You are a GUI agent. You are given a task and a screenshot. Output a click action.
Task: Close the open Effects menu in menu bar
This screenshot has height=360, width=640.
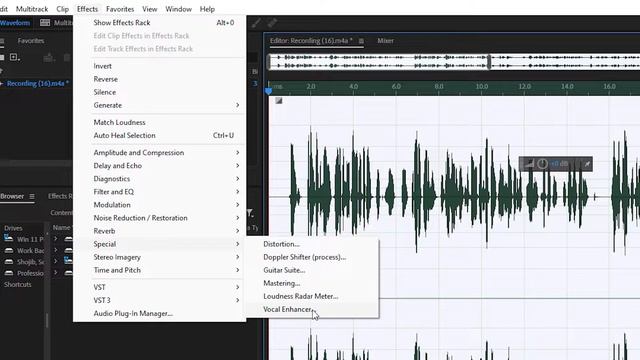(x=87, y=9)
